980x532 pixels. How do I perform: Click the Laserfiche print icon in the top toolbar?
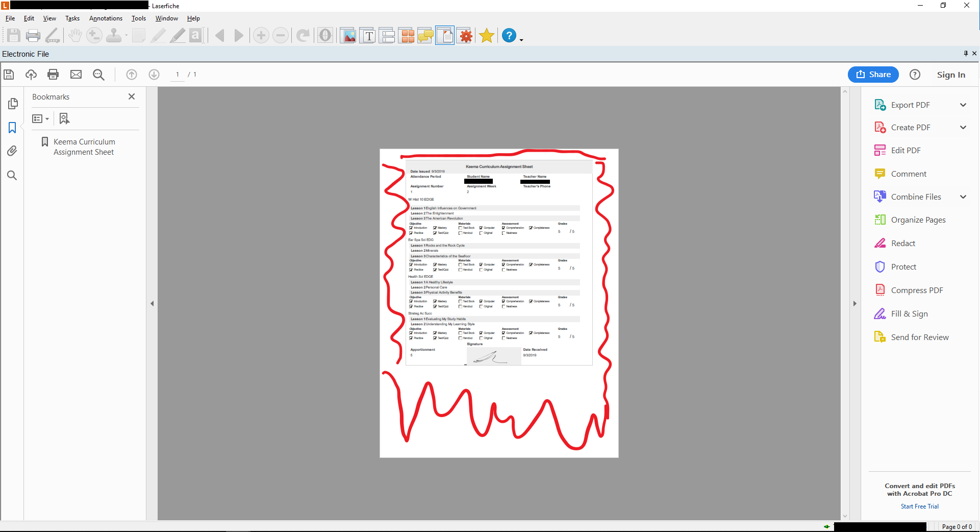pos(33,36)
